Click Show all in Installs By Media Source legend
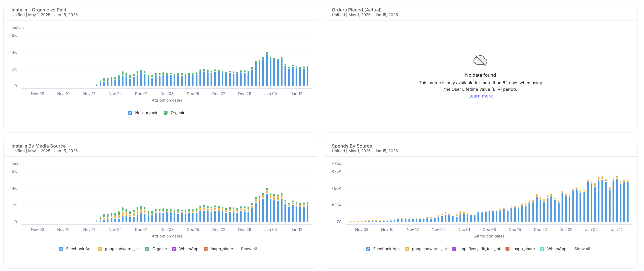 (x=249, y=249)
